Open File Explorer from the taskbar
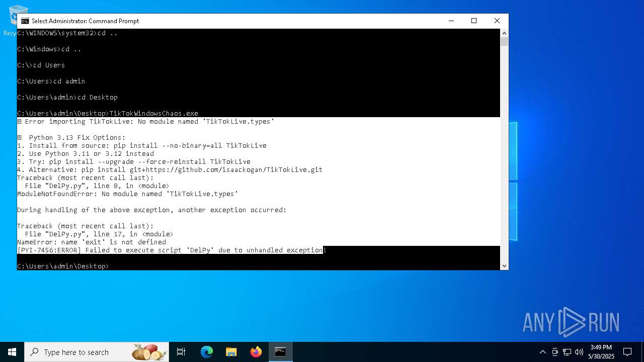 coord(231,352)
